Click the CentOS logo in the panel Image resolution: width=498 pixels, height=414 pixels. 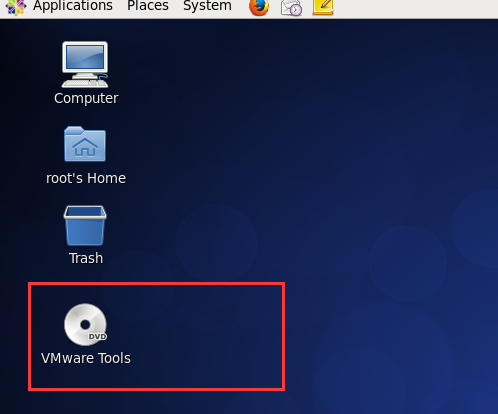pyautogui.click(x=15, y=7)
